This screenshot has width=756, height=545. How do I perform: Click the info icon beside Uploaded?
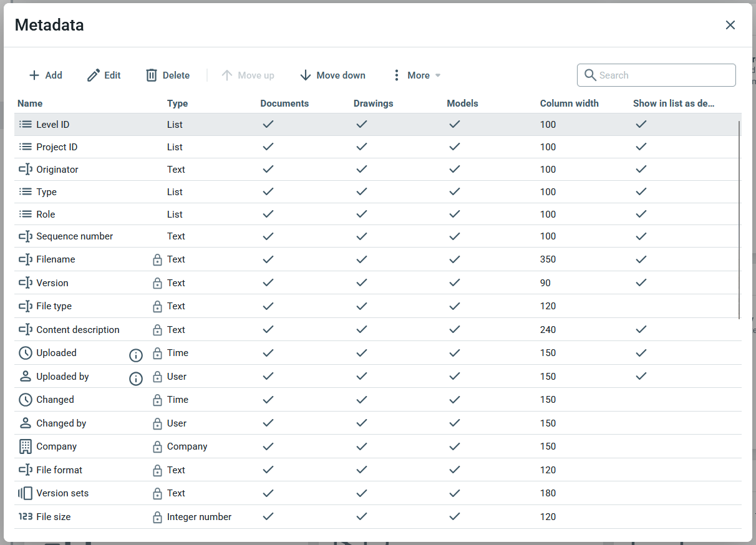pyautogui.click(x=136, y=355)
